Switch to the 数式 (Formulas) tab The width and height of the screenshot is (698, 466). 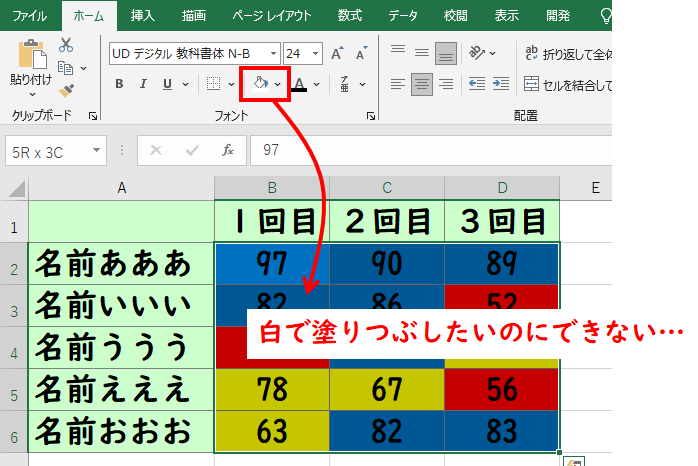click(x=349, y=16)
